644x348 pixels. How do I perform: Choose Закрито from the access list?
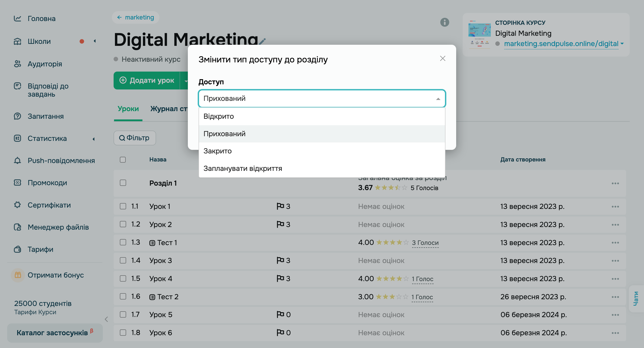tap(218, 151)
